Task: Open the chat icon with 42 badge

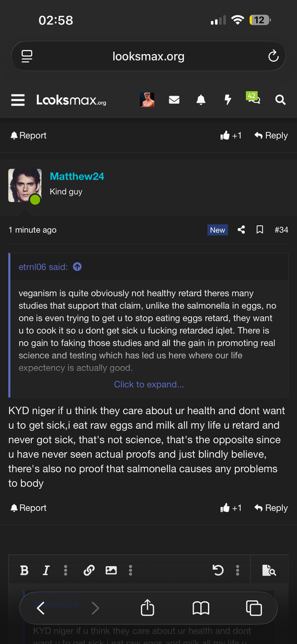Action: click(253, 99)
